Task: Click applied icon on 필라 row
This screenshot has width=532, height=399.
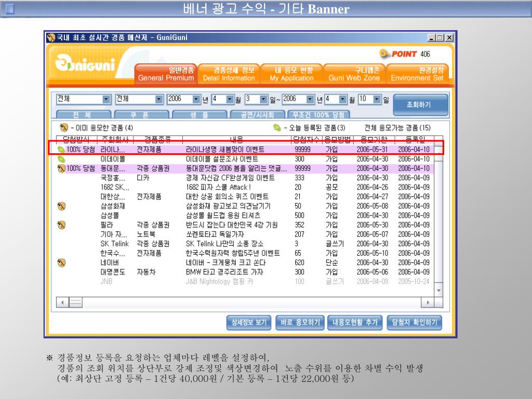Action: tap(61, 225)
